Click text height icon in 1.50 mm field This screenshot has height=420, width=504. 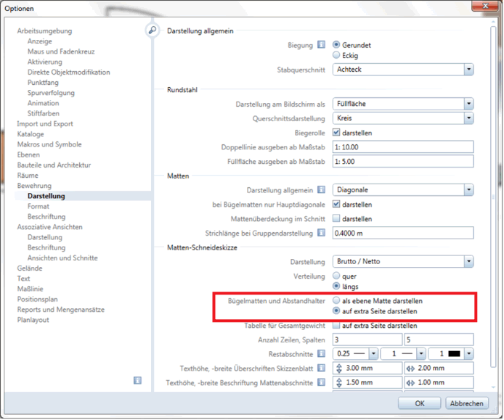click(339, 382)
